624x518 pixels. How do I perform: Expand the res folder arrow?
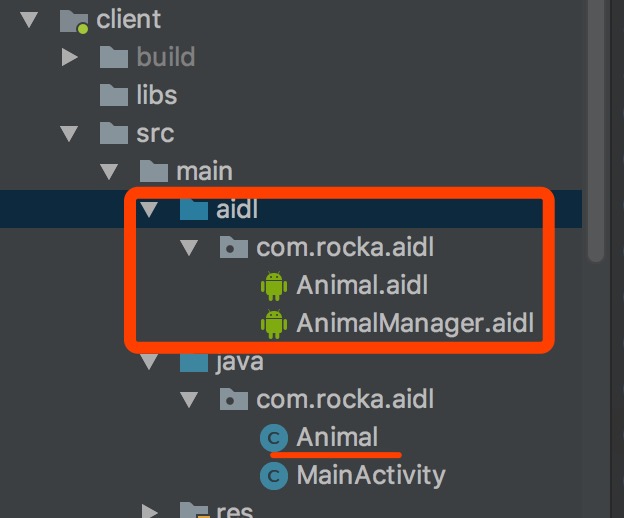150,512
